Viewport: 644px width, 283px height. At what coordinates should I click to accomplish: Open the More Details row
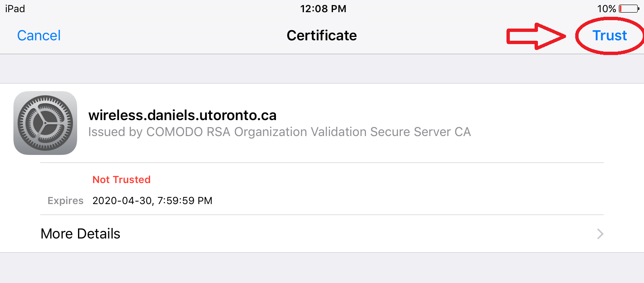322,233
